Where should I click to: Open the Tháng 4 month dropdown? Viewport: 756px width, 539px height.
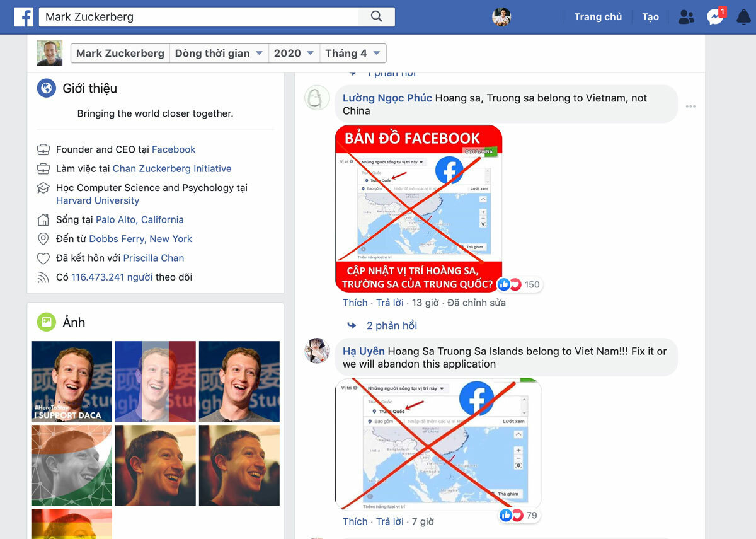(353, 54)
